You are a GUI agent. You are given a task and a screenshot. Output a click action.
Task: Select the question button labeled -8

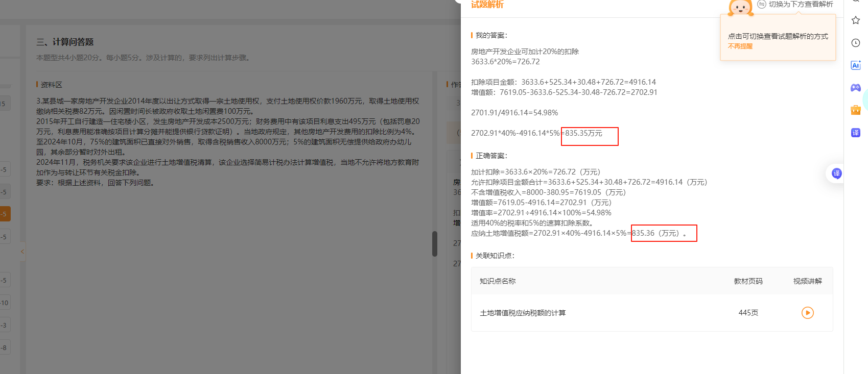pyautogui.click(x=4, y=347)
